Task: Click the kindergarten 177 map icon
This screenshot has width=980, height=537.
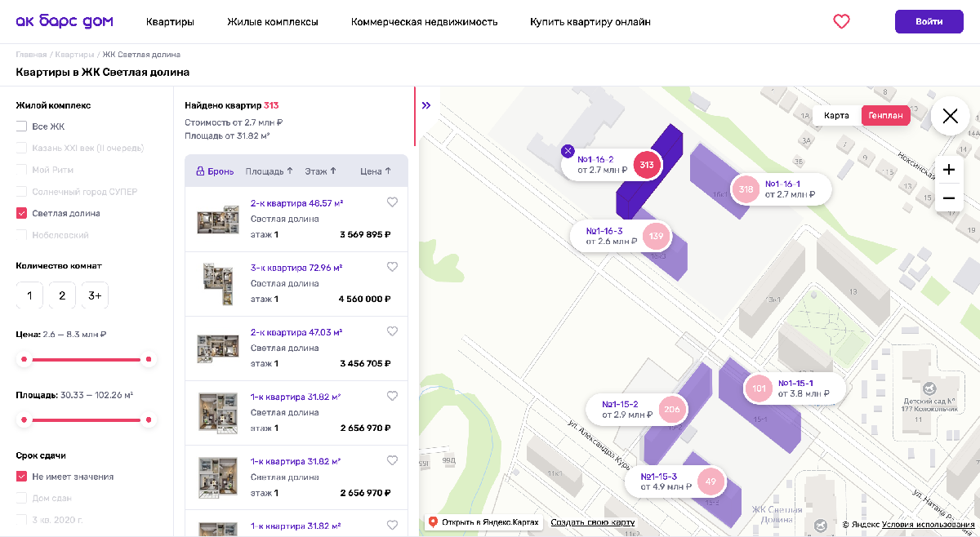Action: click(929, 390)
